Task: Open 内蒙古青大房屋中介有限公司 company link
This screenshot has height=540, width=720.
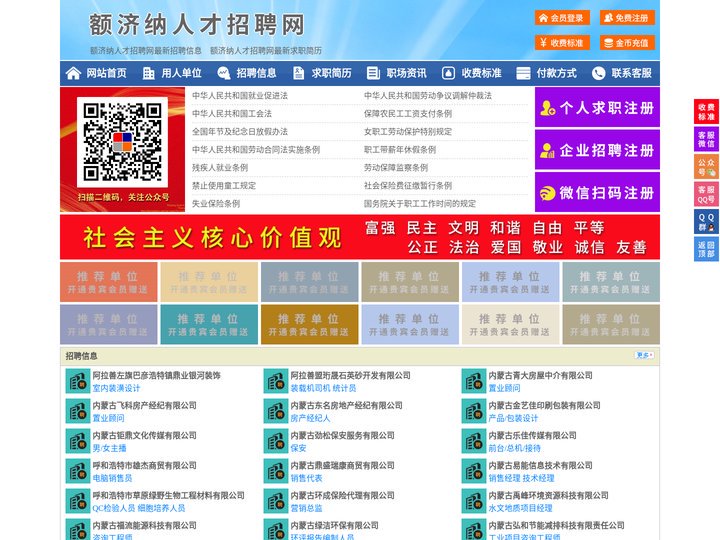Action: tap(540, 375)
